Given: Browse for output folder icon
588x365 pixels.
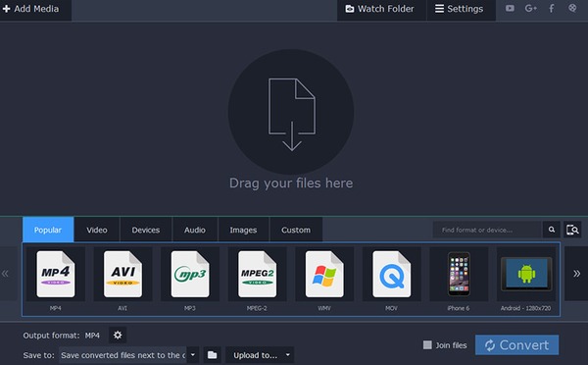Looking at the screenshot, I should (213, 355).
